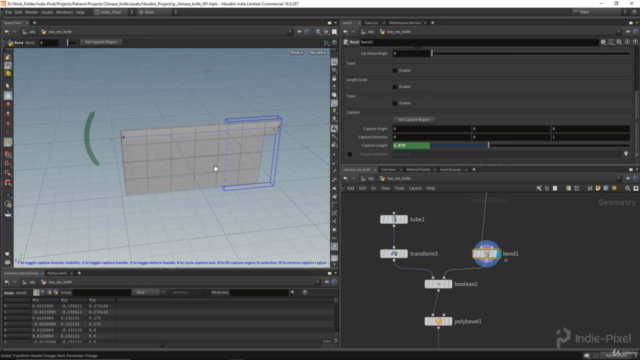Click parameter pane help icon
Screen dimensions: 640x360
coord(635,42)
